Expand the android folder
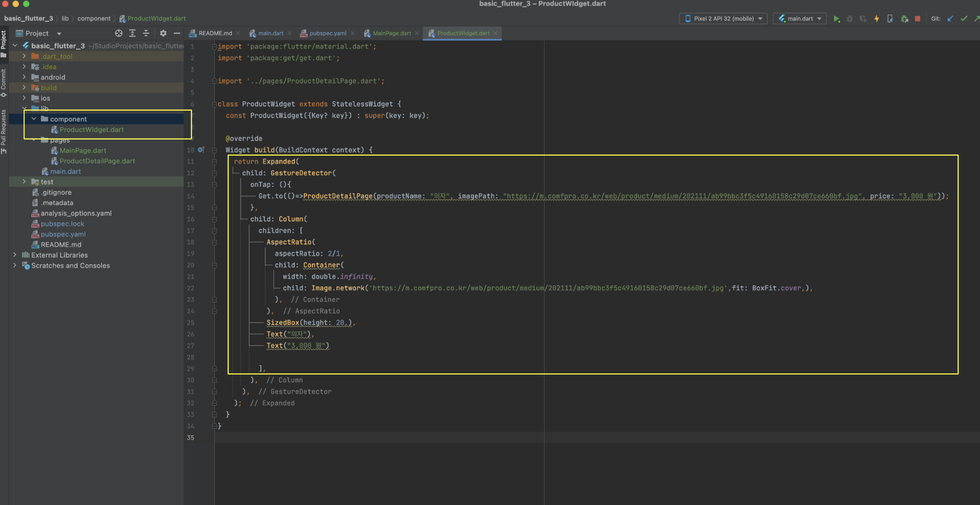This screenshot has width=980, height=505. [x=24, y=77]
